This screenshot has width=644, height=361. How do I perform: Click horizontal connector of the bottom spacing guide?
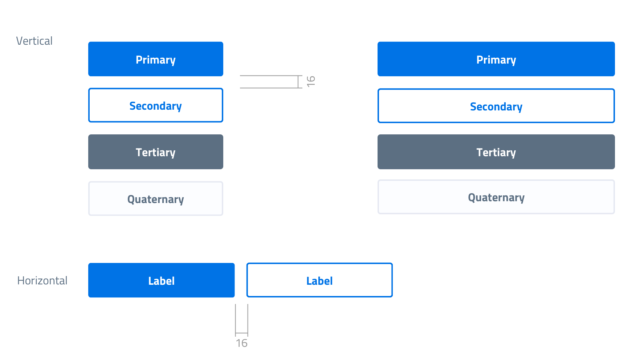[x=241, y=333]
